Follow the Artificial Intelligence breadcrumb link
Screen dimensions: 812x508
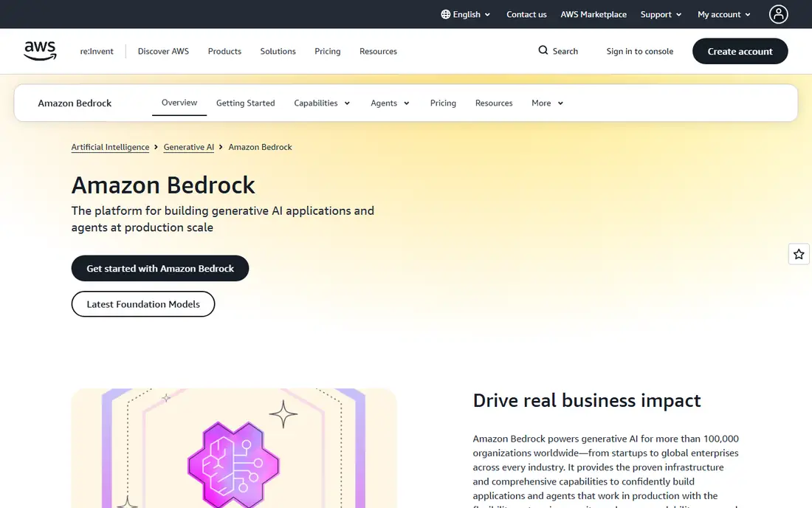tap(110, 147)
